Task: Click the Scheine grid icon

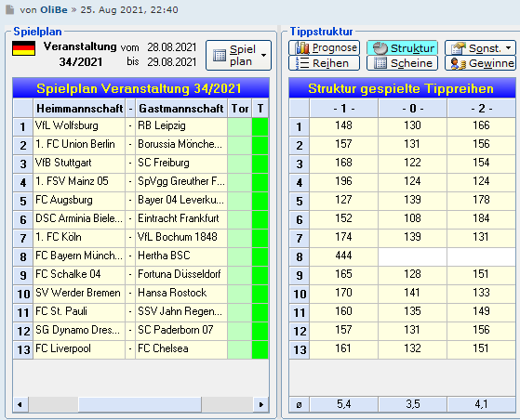Action: pos(380,63)
